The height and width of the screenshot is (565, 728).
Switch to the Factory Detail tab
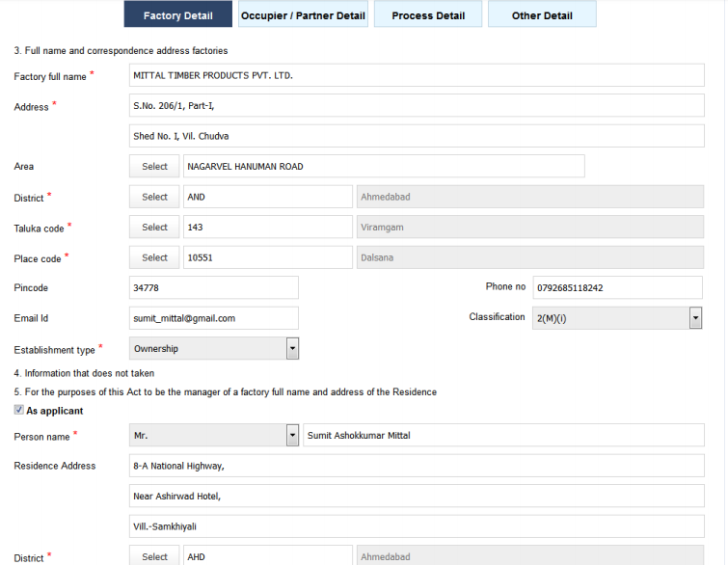pyautogui.click(x=177, y=15)
